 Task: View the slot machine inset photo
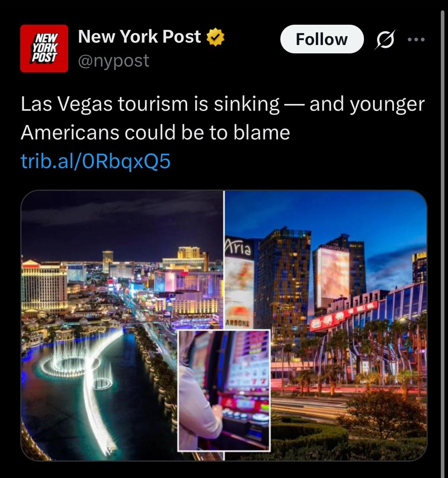click(x=224, y=390)
